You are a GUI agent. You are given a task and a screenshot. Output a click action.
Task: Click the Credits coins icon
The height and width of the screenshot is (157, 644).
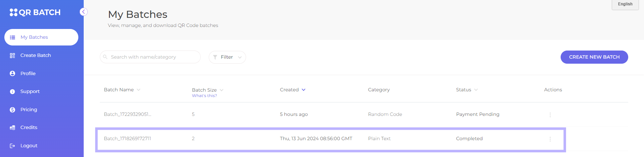[x=12, y=128]
